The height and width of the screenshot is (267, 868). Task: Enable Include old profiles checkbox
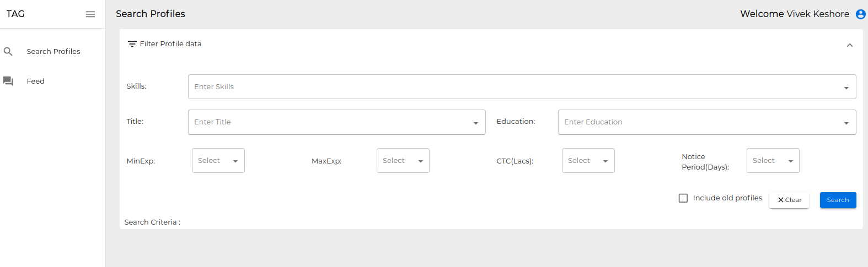(683, 198)
